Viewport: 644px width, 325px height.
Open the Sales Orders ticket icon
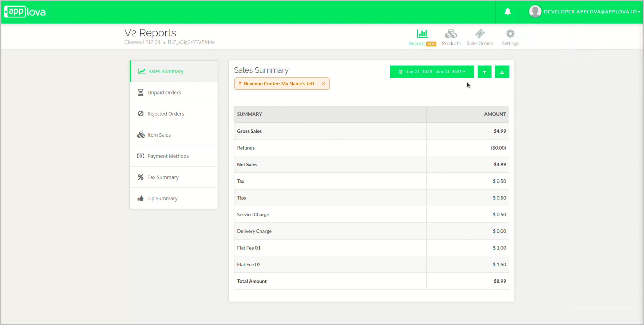(480, 34)
